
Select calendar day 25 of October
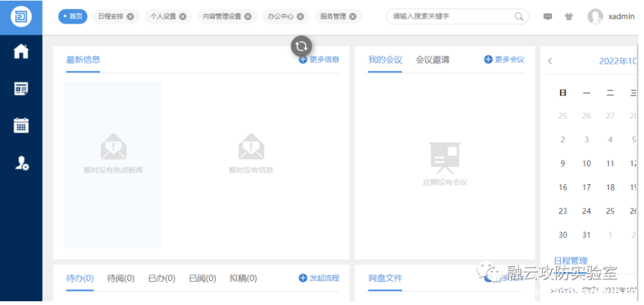pyautogui.click(x=610, y=211)
